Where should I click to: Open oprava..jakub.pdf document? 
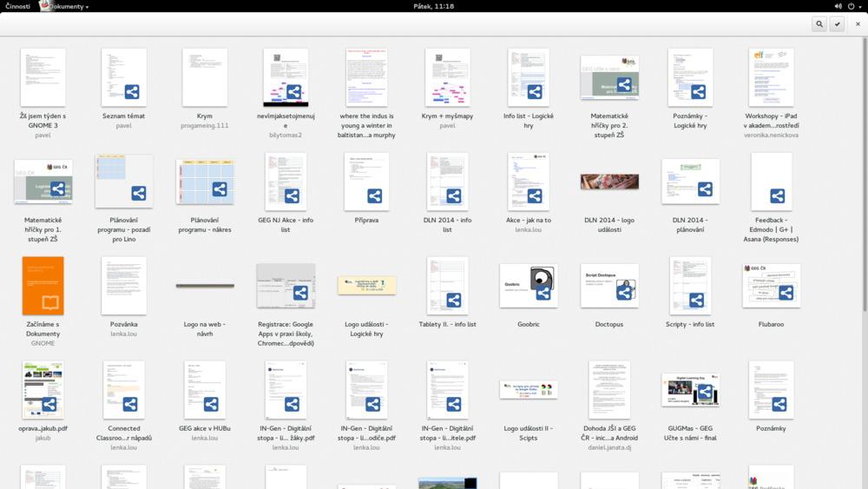43,390
